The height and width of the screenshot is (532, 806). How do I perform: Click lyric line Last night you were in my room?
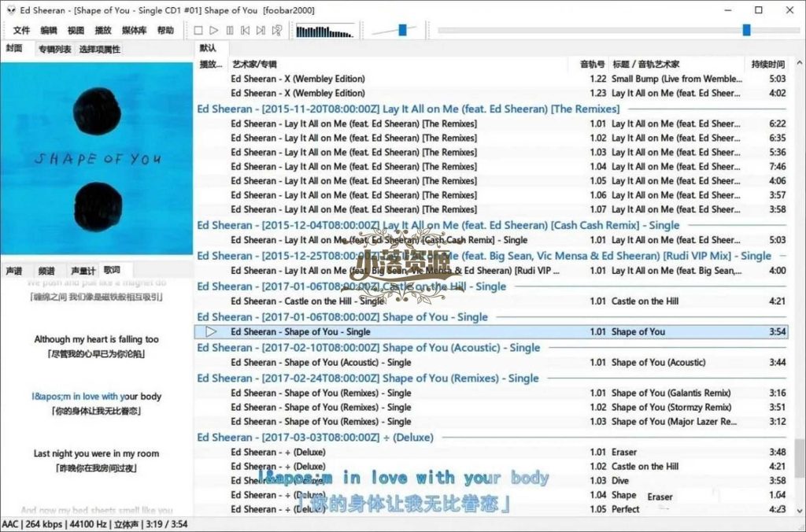97,453
